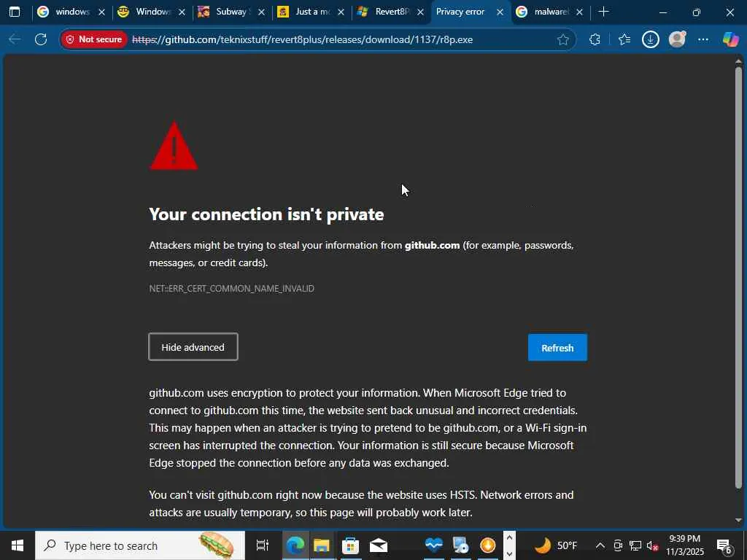Open the Copilot icon
The width and height of the screenshot is (747, 560).
click(730, 39)
